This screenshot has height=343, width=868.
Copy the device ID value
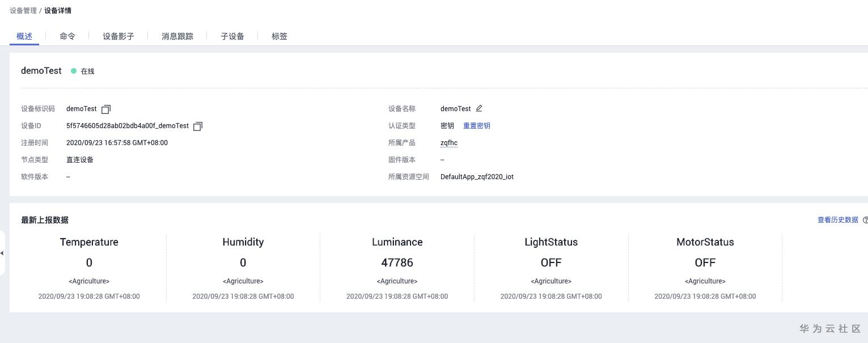[x=198, y=126]
